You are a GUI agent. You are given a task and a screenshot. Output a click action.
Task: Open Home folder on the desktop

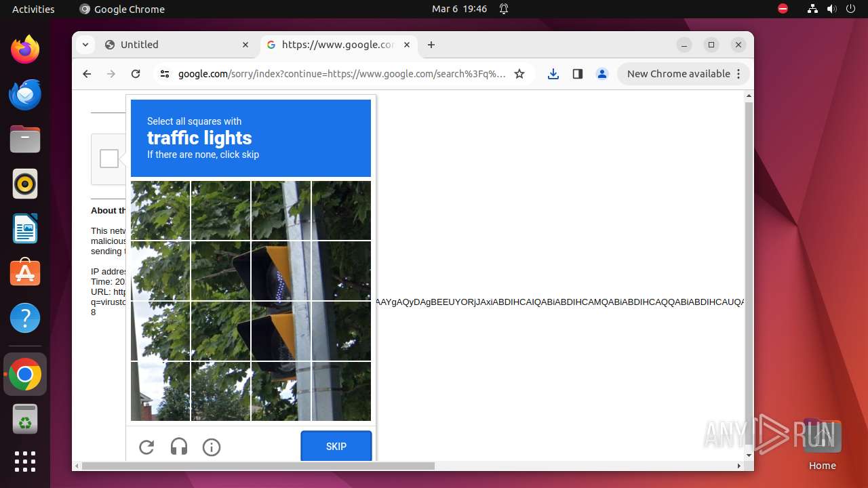click(822, 445)
